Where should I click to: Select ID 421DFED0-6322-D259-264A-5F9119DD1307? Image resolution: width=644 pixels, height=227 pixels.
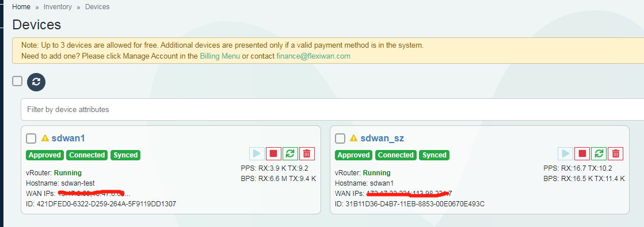click(101, 203)
